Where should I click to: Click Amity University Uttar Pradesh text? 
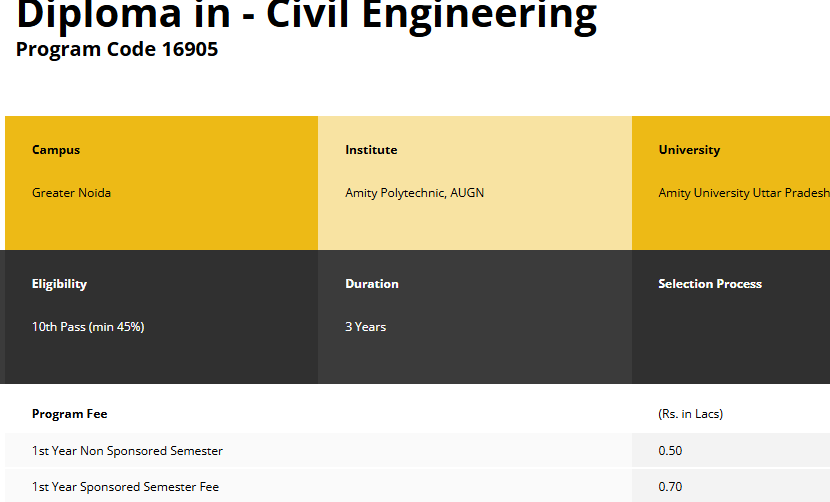(x=743, y=193)
